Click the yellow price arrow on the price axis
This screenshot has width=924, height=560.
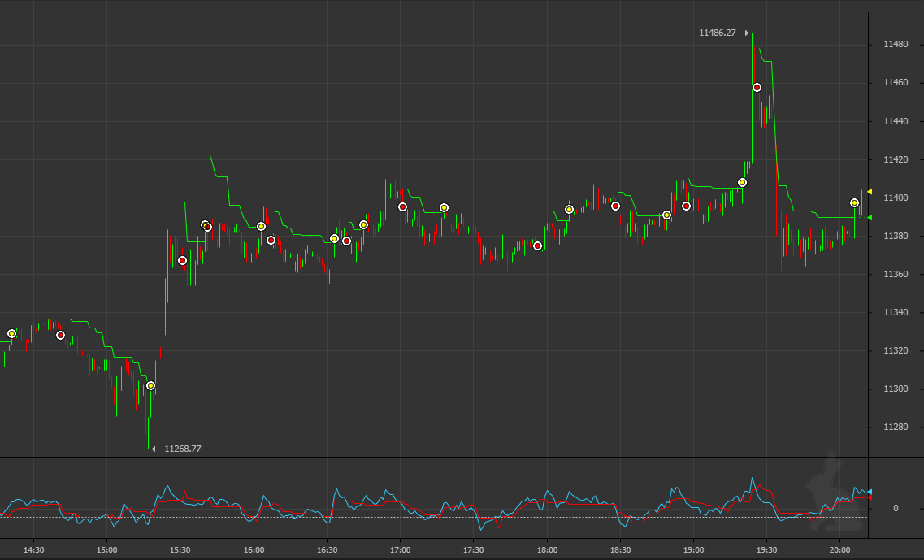pyautogui.click(x=870, y=192)
